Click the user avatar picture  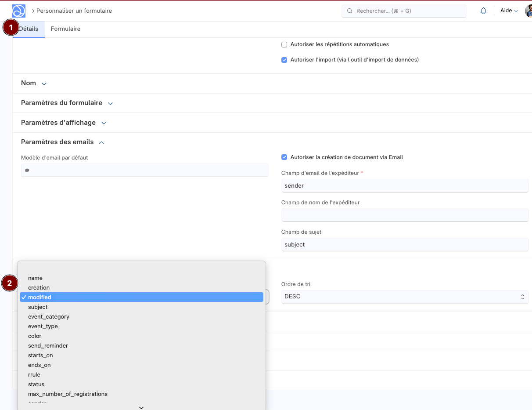(528, 11)
